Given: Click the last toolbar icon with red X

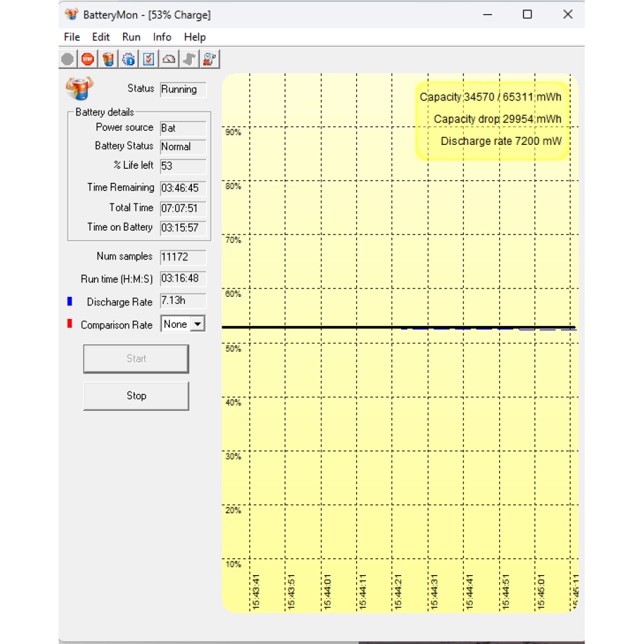Looking at the screenshot, I should point(209,59).
